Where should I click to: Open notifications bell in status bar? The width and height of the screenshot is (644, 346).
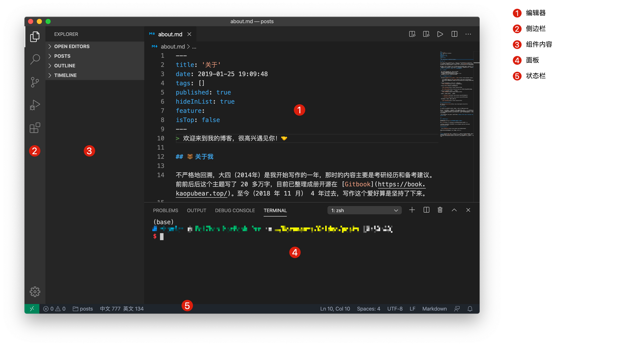pyautogui.click(x=470, y=309)
